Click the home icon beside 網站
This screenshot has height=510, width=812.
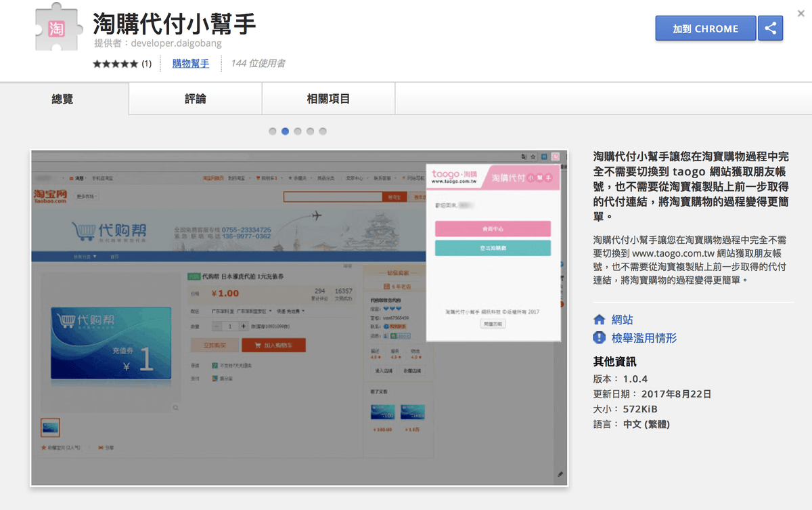599,320
